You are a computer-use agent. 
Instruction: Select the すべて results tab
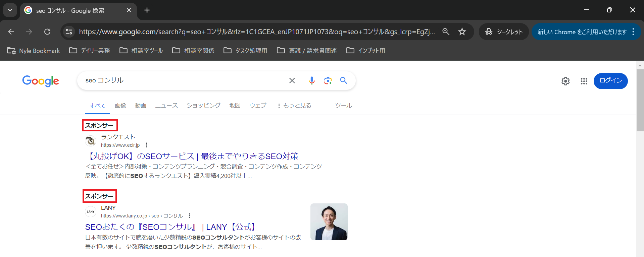point(98,106)
